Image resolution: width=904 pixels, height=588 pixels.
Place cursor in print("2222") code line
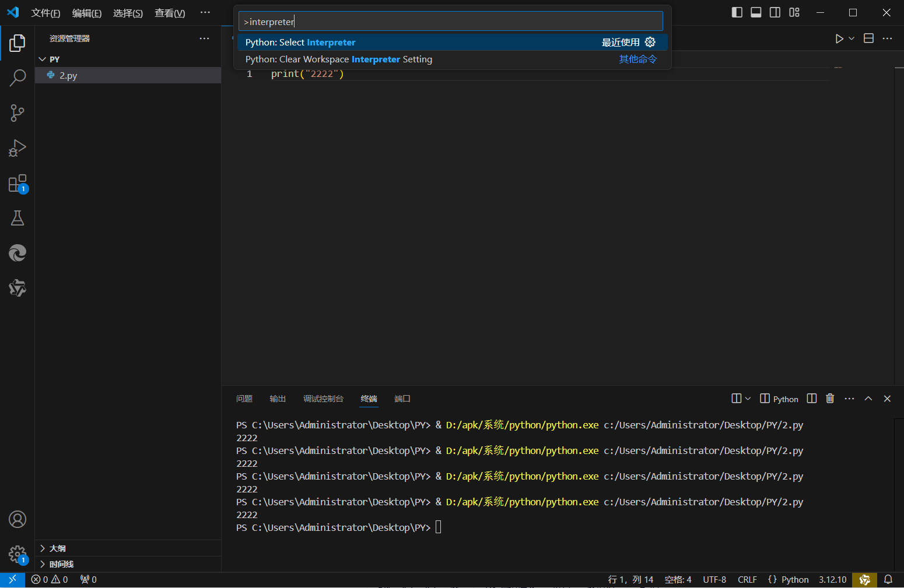[307, 74]
